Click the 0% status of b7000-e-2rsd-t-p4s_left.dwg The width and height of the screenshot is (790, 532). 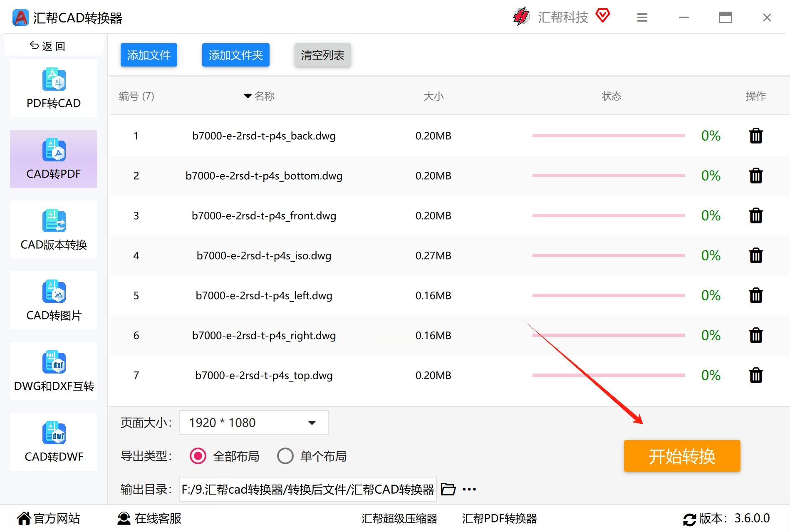click(711, 295)
